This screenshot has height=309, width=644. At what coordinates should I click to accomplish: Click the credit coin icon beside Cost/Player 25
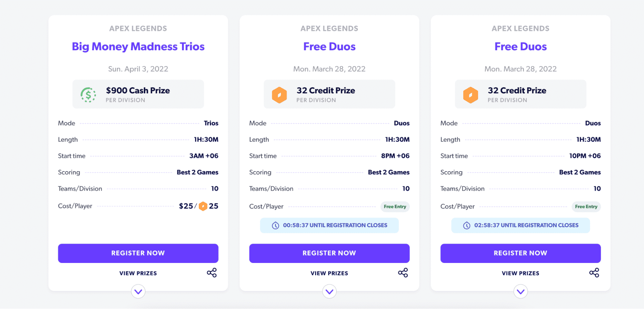click(203, 206)
